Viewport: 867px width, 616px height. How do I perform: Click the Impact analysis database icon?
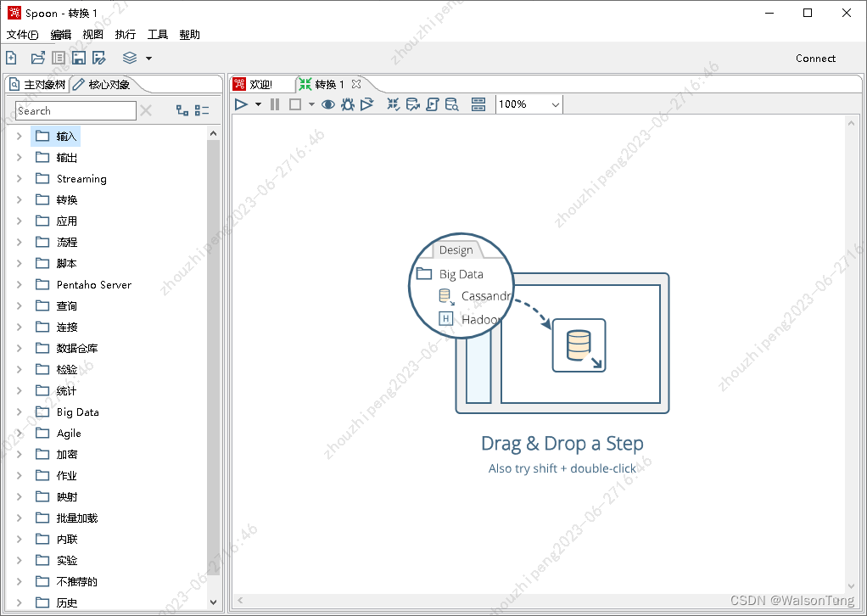412,104
